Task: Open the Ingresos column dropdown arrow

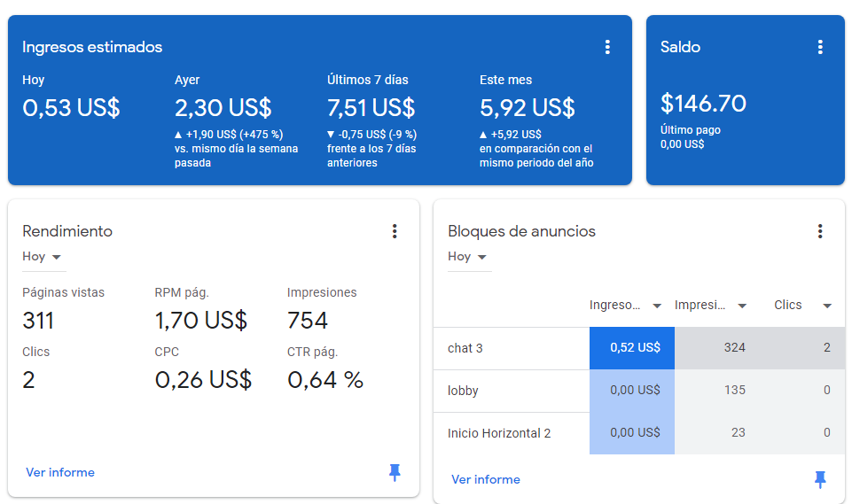Action: (x=657, y=306)
